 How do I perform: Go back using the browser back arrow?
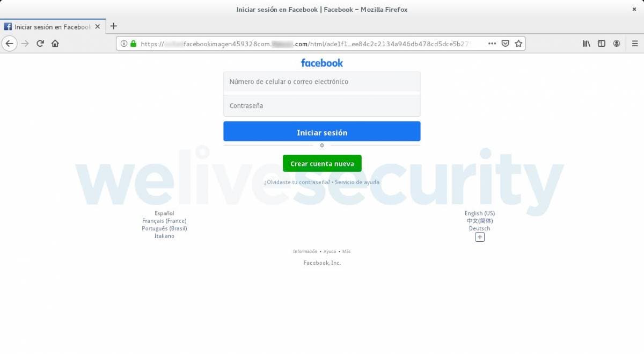(x=10, y=44)
